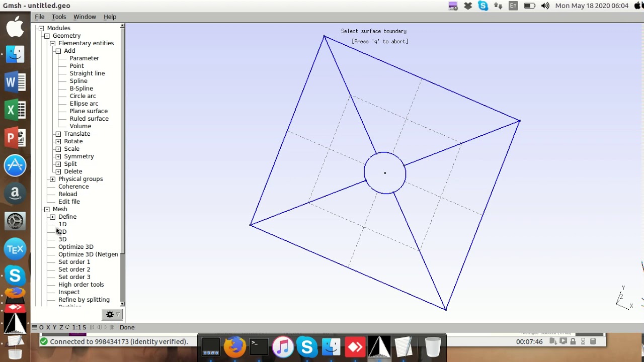Click the message console lines icon in status bar
The image size is (644, 362).
click(34, 327)
